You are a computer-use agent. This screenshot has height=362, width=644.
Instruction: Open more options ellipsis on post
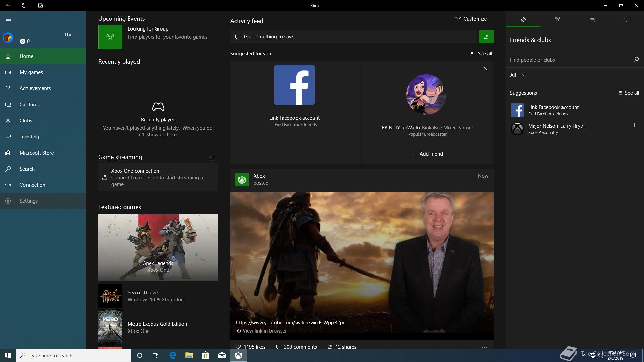pos(484,347)
